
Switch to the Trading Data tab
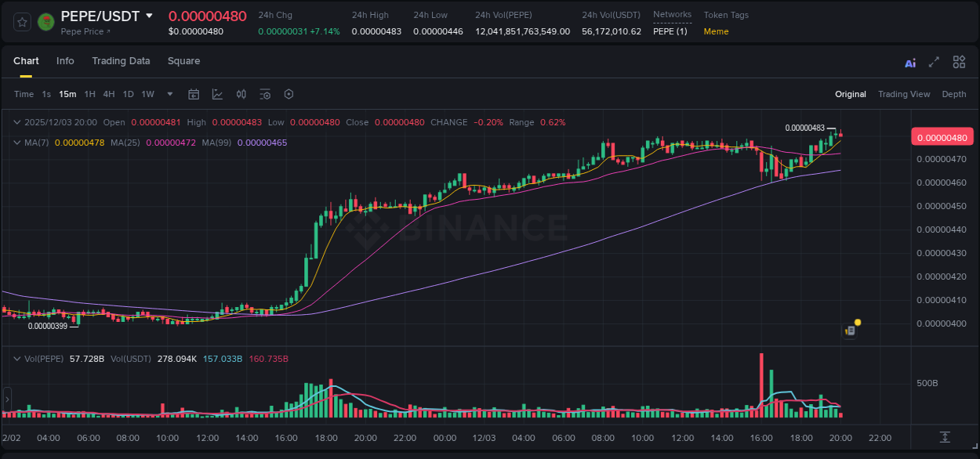point(121,61)
